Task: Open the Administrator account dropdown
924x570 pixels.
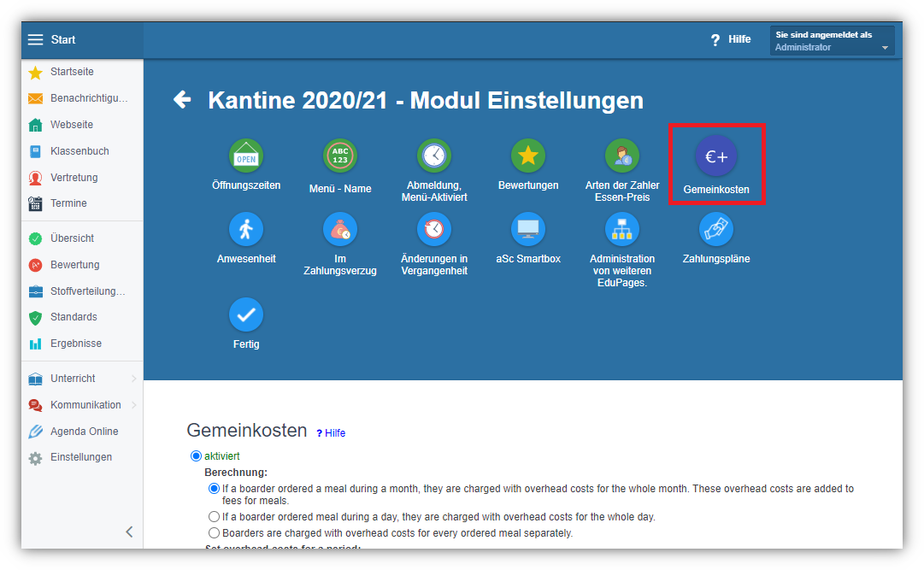Action: tap(832, 41)
